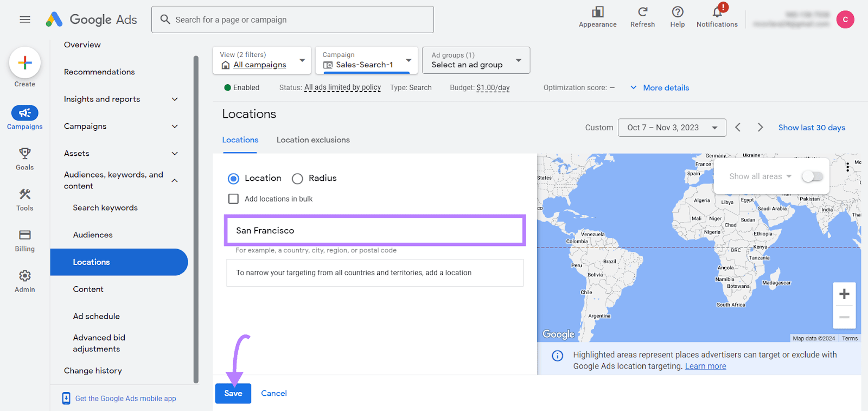Click the hamburger main menu icon
Image resolution: width=868 pixels, height=411 pixels.
25,20
